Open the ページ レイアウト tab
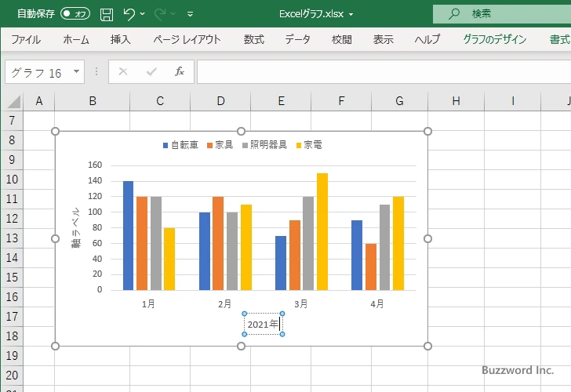 187,39
